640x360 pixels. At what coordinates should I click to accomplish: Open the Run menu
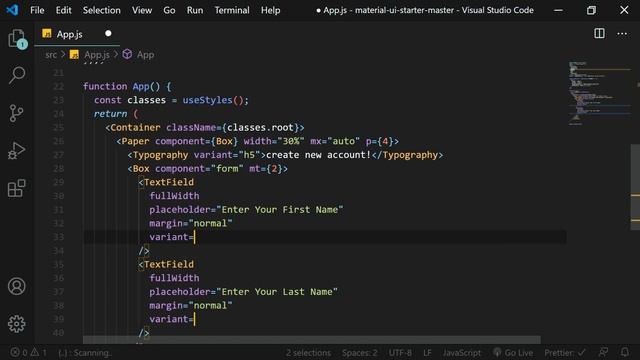coord(195,10)
